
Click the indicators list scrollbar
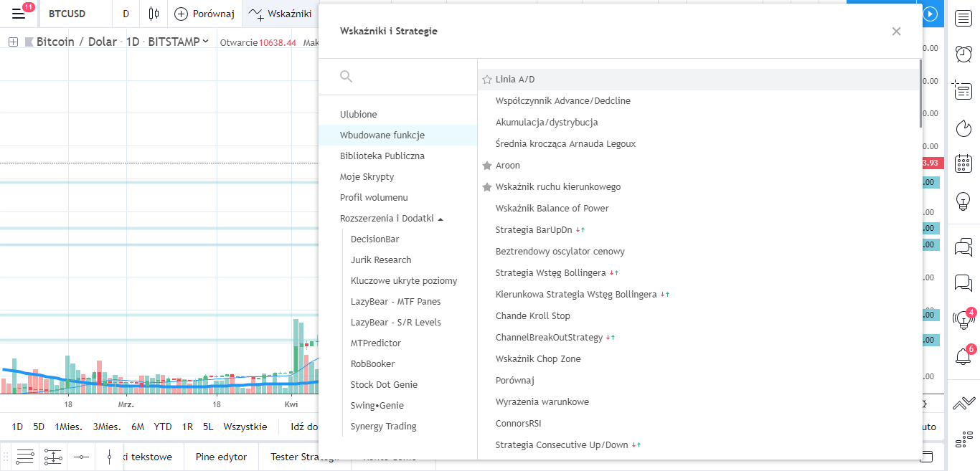coord(920,93)
